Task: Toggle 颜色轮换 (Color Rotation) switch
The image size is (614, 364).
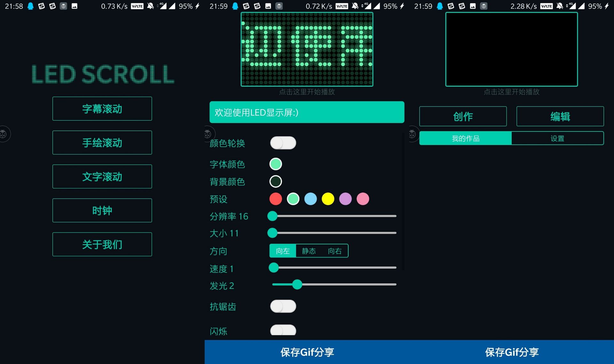Action: pyautogui.click(x=282, y=143)
